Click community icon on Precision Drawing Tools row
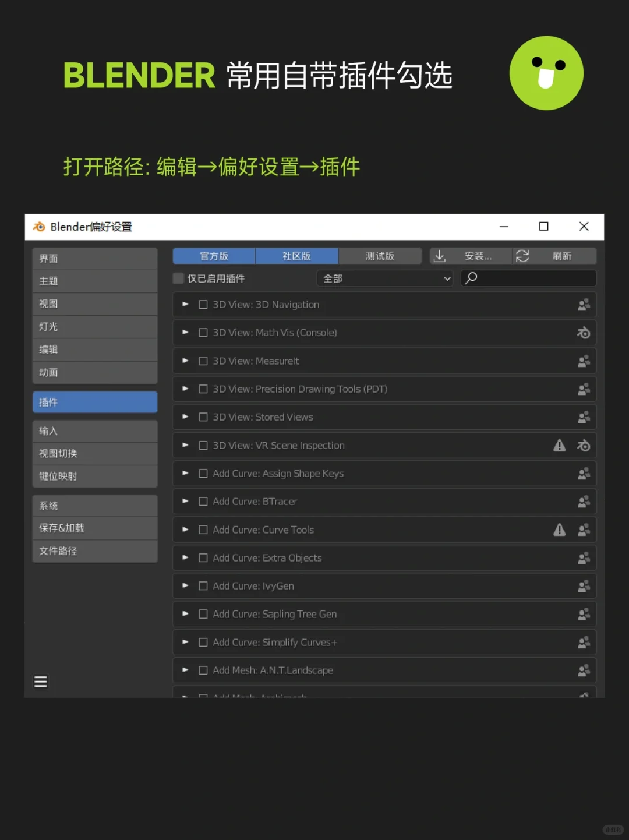629x840 pixels. (x=584, y=389)
